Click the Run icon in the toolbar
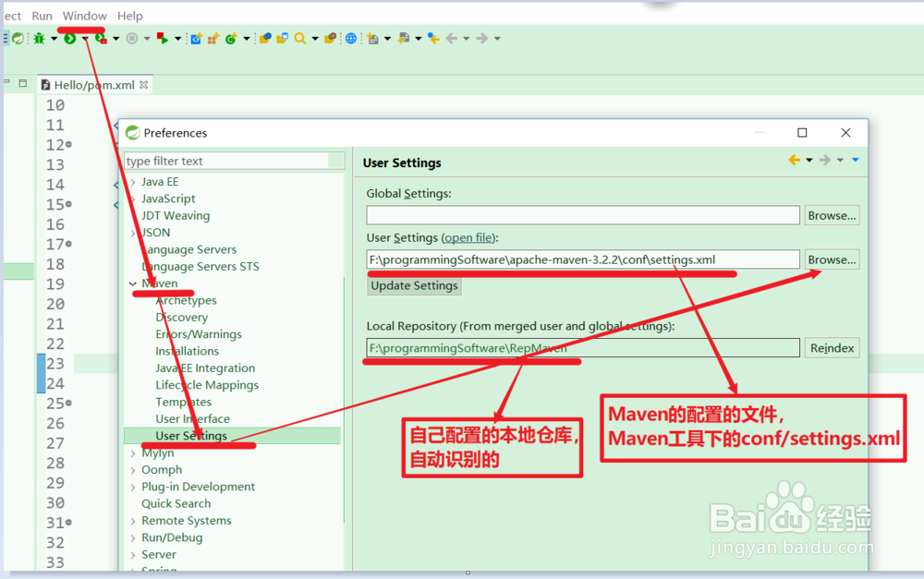Image resolution: width=924 pixels, height=579 pixels. (69, 38)
